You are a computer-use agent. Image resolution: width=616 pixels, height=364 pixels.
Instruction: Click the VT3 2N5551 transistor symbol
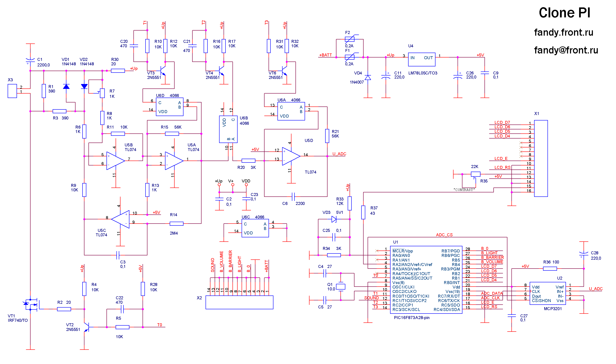pyautogui.click(x=163, y=71)
